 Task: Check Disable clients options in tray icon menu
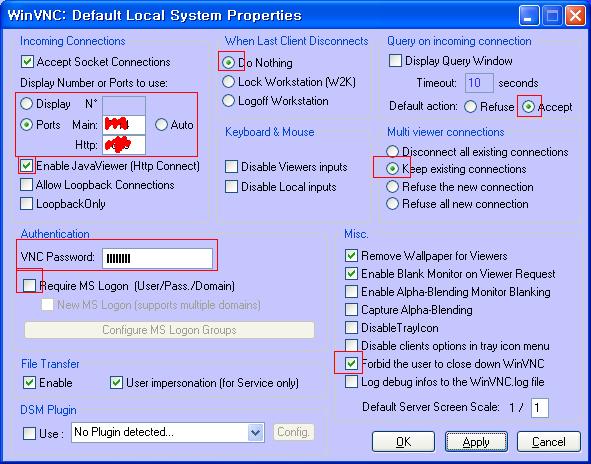351,346
